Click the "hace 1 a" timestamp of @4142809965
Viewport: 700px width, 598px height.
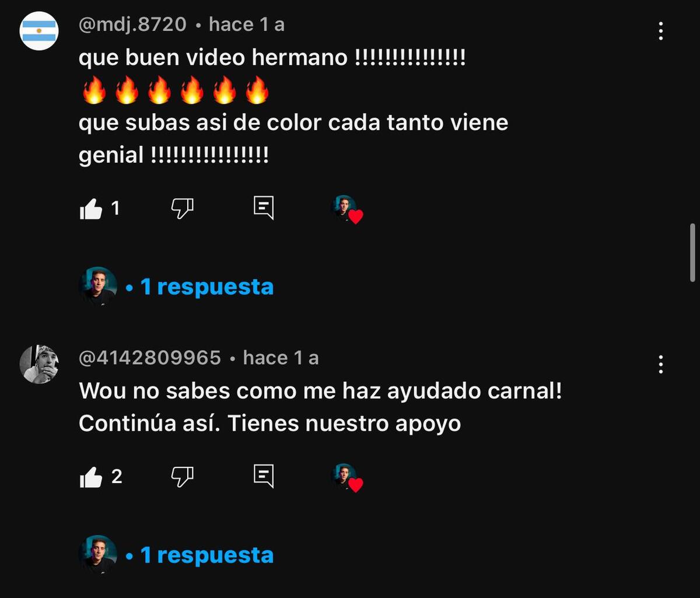point(281,358)
